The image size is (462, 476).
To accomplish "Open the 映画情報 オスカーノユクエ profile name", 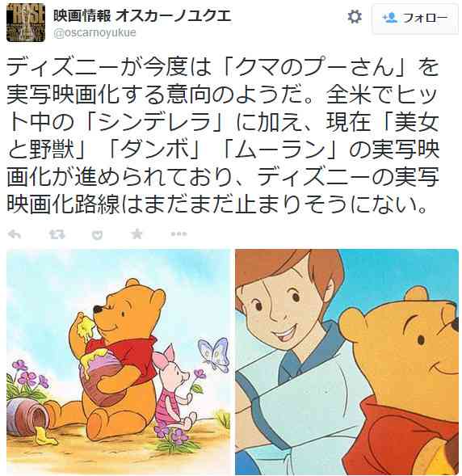I will tap(142, 15).
